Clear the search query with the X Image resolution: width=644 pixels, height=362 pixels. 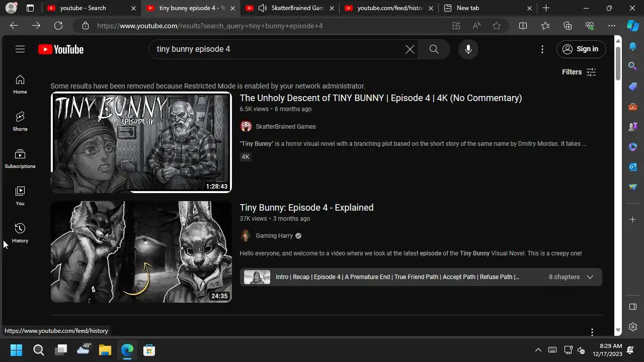point(410,49)
